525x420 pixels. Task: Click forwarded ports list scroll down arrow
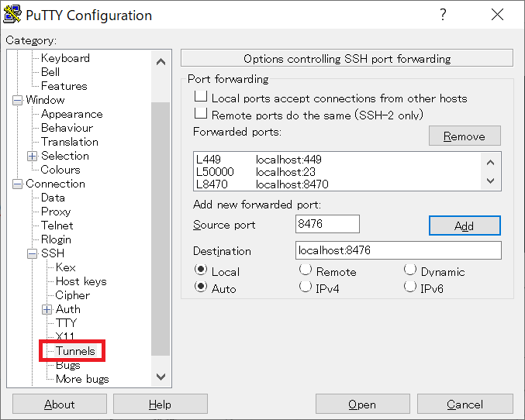[x=491, y=181]
